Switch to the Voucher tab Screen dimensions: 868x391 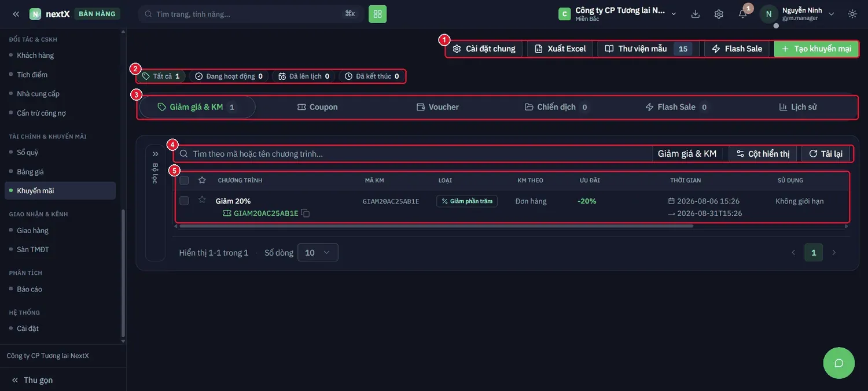[437, 107]
